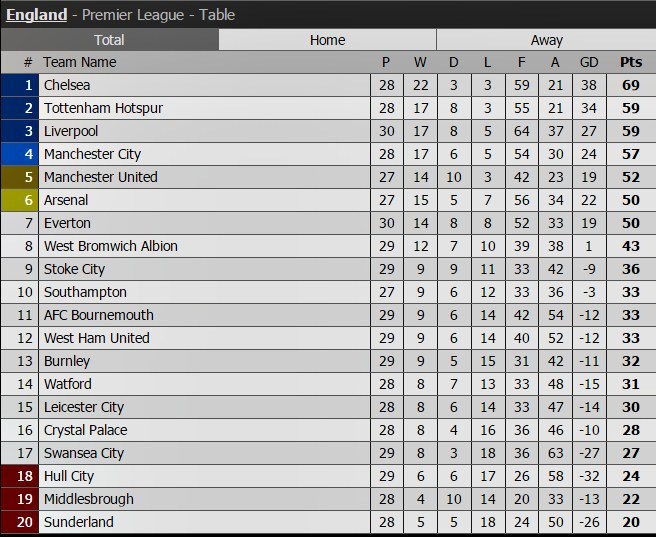Click blue position badge number 1
This screenshot has width=656, height=537.
20,85
